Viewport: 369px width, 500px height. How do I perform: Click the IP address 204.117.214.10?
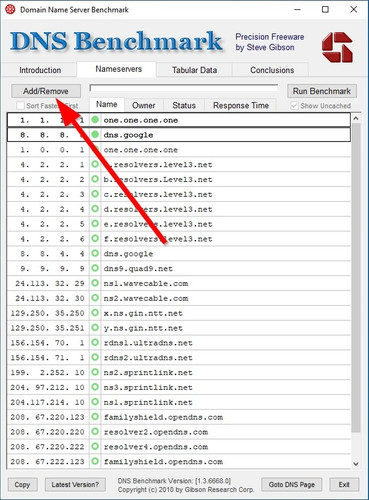48,402
